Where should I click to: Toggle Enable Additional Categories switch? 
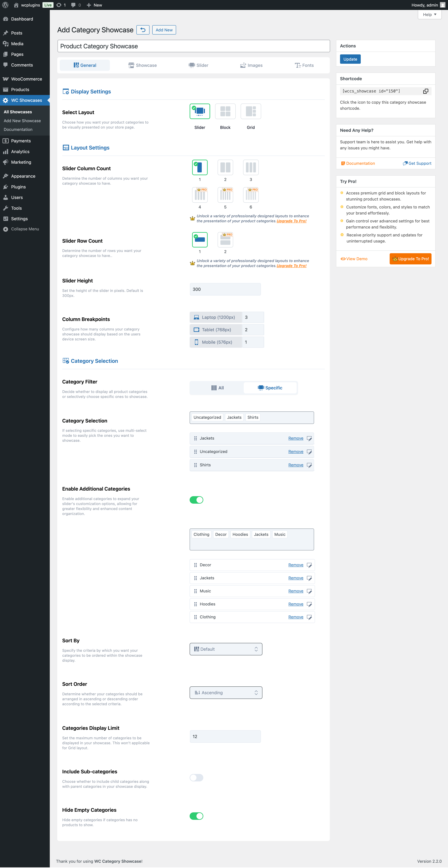[x=196, y=500]
